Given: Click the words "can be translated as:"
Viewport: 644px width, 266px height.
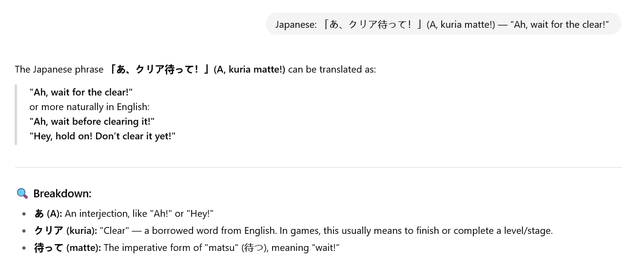Looking at the screenshot, I should click(x=332, y=69).
